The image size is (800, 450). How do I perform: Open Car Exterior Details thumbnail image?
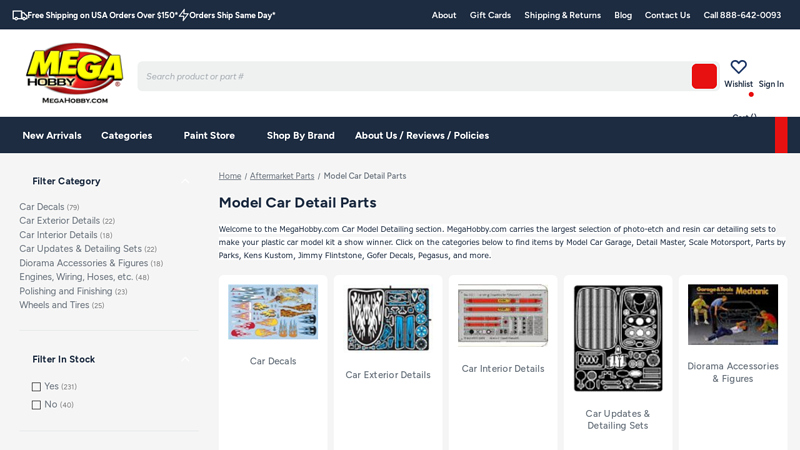coord(388,318)
